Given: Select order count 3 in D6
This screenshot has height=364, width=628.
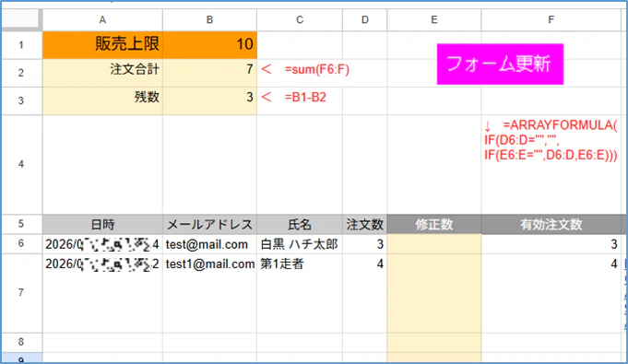Looking at the screenshot, I should (x=365, y=244).
